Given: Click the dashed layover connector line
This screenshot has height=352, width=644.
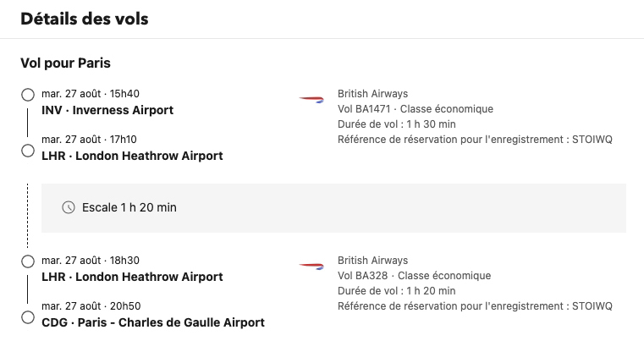Looking at the screenshot, I should click(28, 216).
